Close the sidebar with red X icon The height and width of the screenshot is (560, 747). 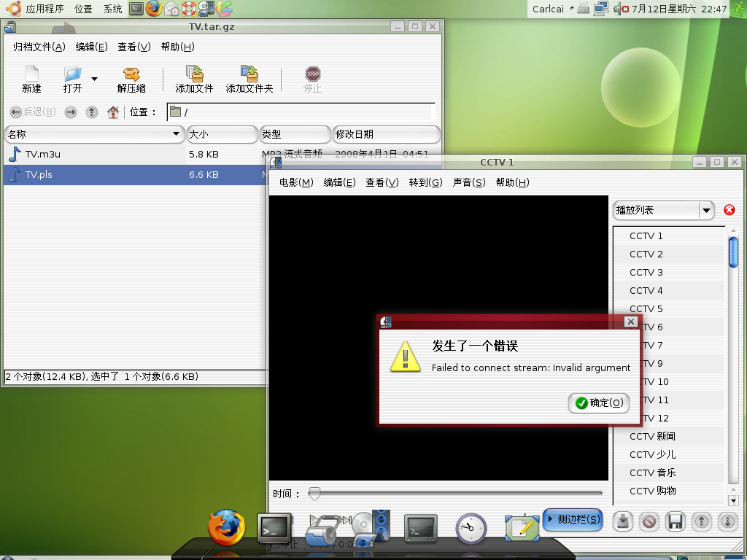(729, 210)
